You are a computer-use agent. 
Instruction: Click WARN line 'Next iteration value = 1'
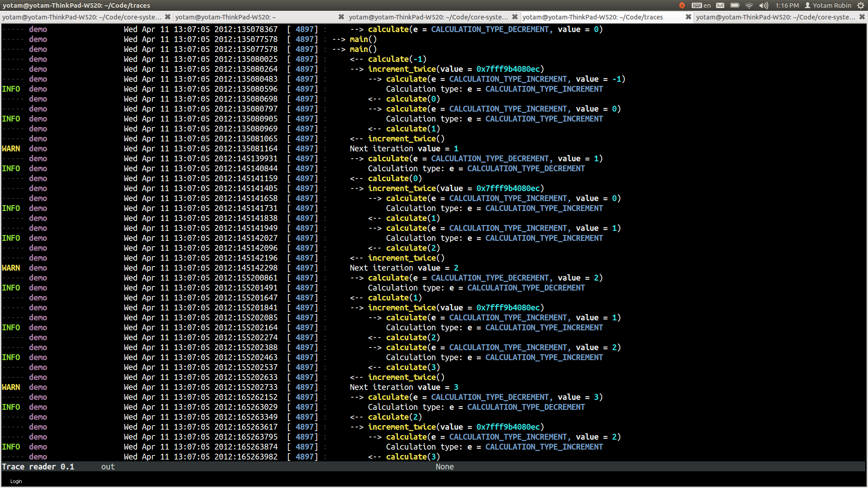point(404,149)
